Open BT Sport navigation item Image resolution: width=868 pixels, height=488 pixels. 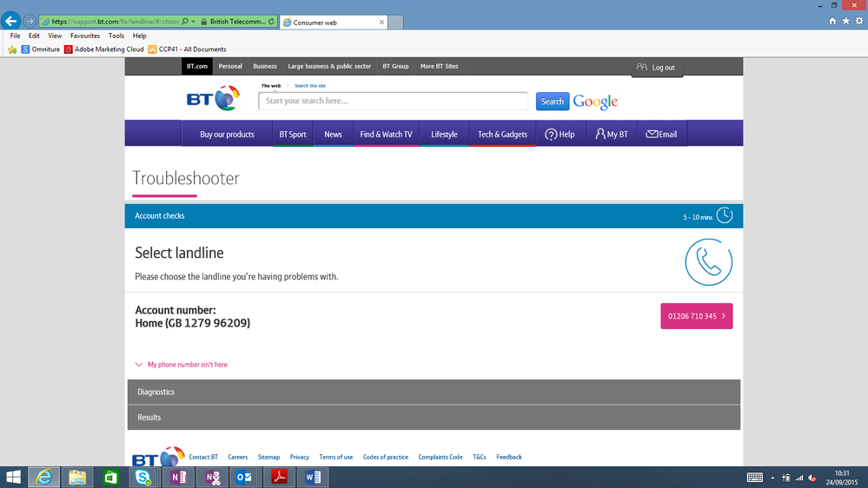click(x=292, y=135)
